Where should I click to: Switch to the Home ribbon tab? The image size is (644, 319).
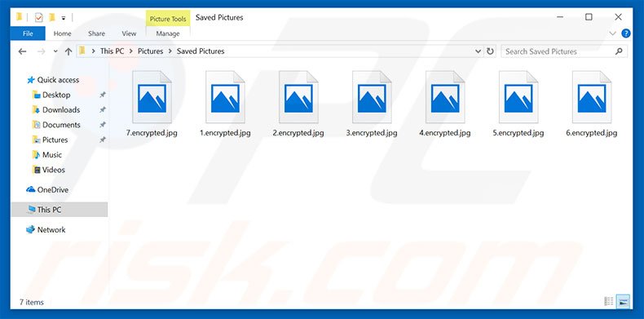coord(63,33)
